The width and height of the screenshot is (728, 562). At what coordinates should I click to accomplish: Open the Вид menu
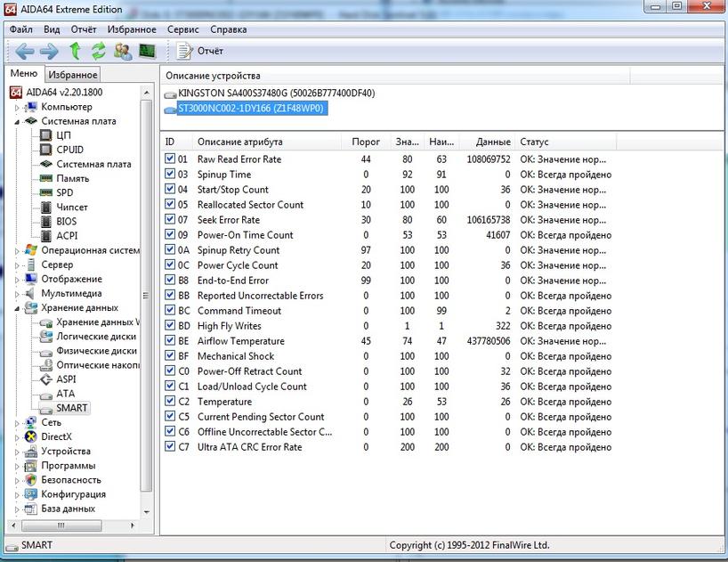[52, 29]
